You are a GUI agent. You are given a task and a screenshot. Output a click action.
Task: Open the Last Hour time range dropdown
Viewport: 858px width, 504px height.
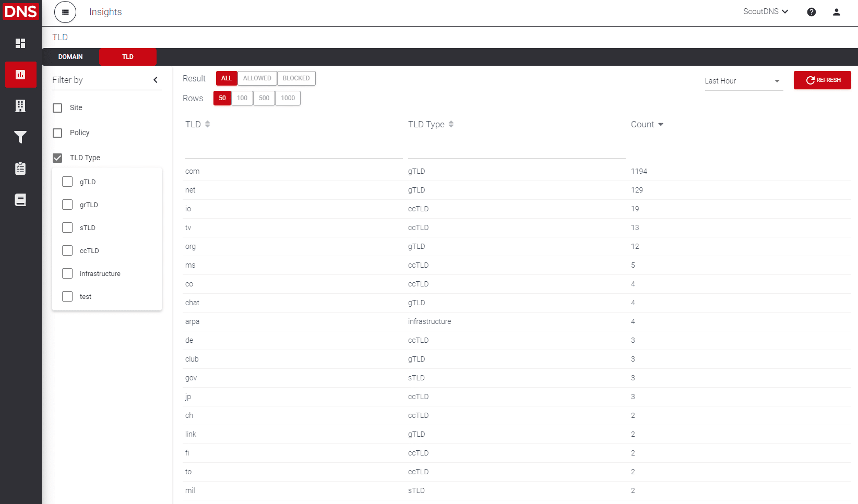(x=744, y=81)
